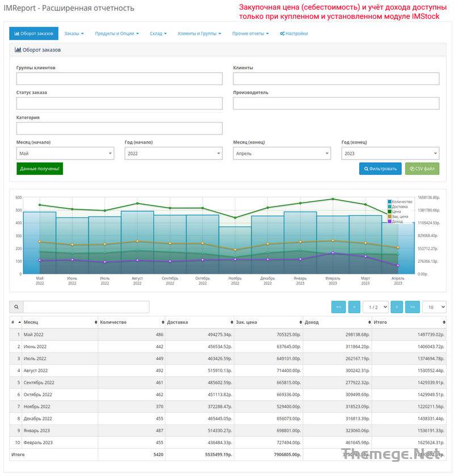Sort table by # column
Viewport: 454px width, 476px height.
point(15,322)
